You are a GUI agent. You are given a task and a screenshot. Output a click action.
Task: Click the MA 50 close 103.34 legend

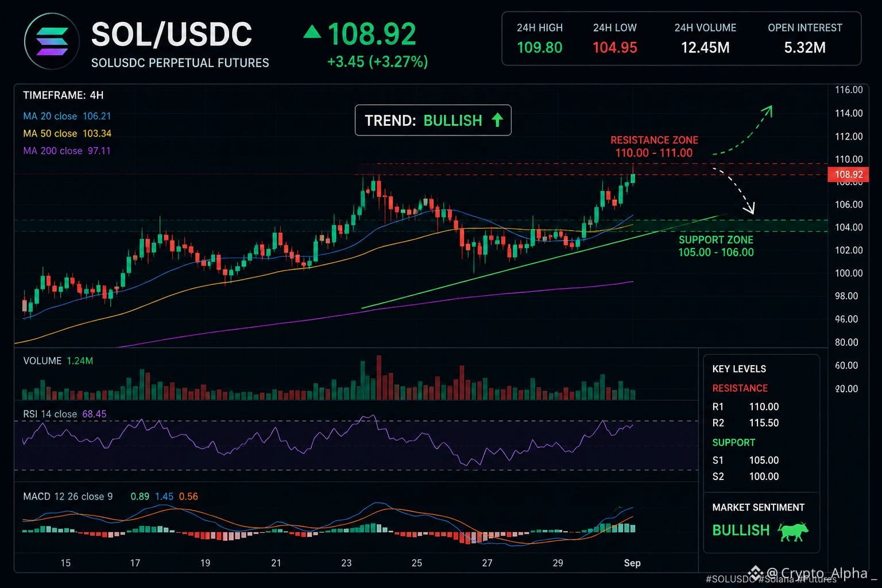click(67, 133)
